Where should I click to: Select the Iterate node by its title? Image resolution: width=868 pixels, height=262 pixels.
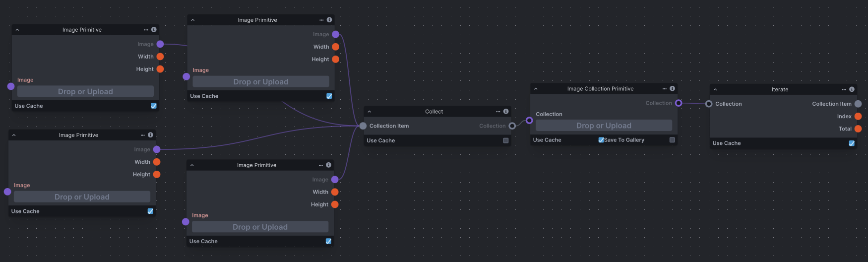(780, 90)
